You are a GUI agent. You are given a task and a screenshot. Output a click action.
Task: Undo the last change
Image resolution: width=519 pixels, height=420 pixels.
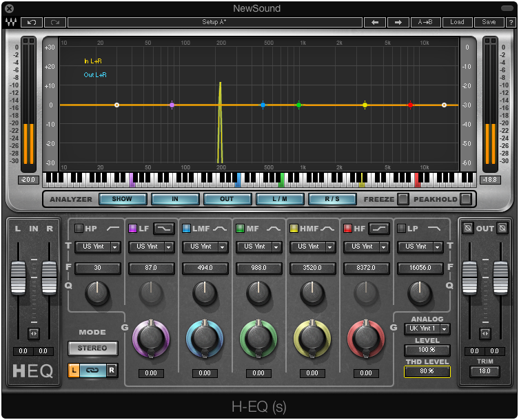click(32, 22)
